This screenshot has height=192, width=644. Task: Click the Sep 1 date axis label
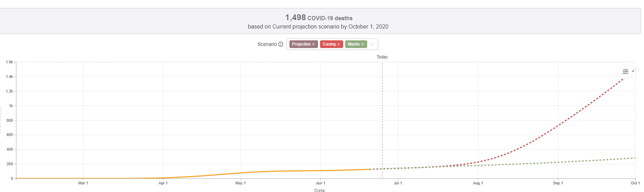558,183
